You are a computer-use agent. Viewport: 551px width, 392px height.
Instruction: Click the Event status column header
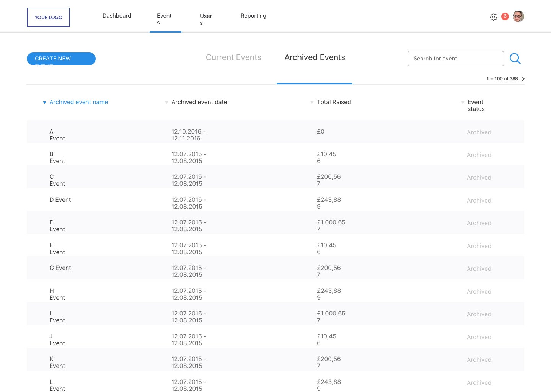pos(476,106)
